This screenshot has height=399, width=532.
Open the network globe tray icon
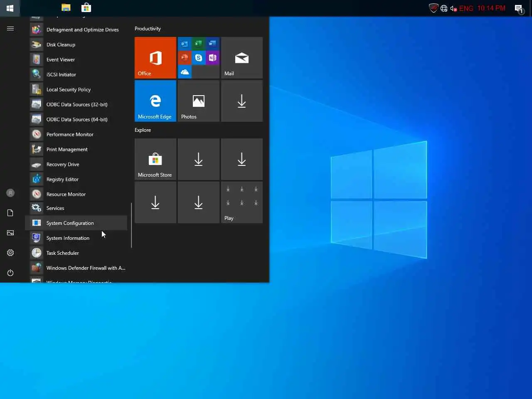(444, 8)
